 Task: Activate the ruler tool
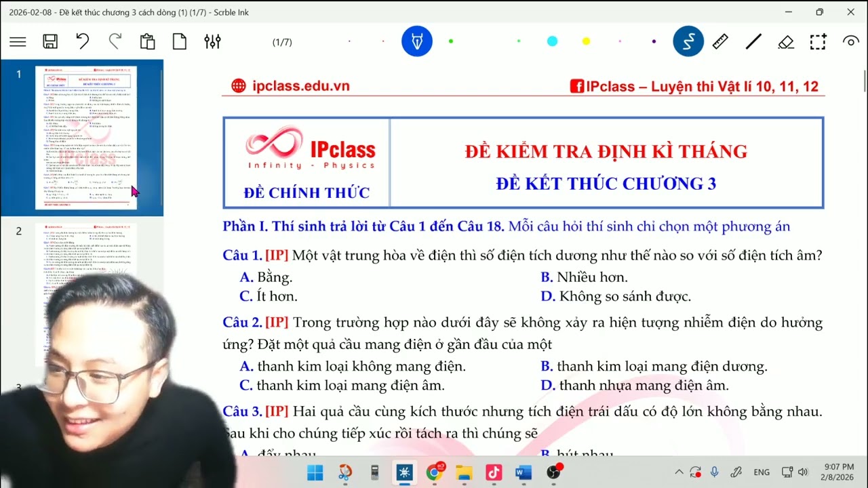pos(720,42)
